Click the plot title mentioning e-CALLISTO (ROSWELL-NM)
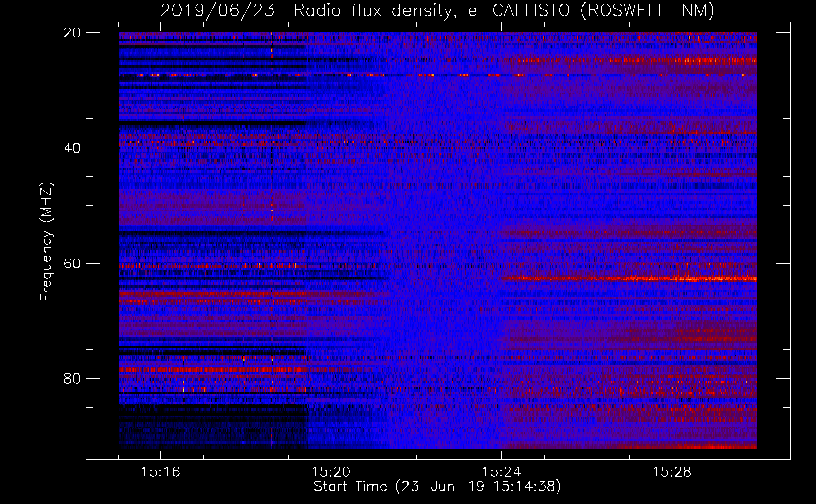 point(437,10)
